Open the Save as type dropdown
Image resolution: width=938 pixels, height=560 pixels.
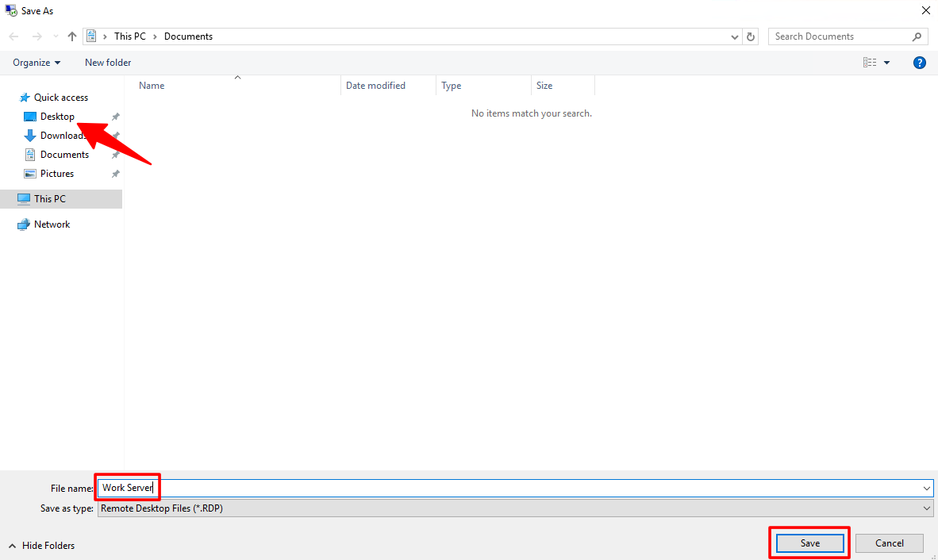[x=925, y=508]
